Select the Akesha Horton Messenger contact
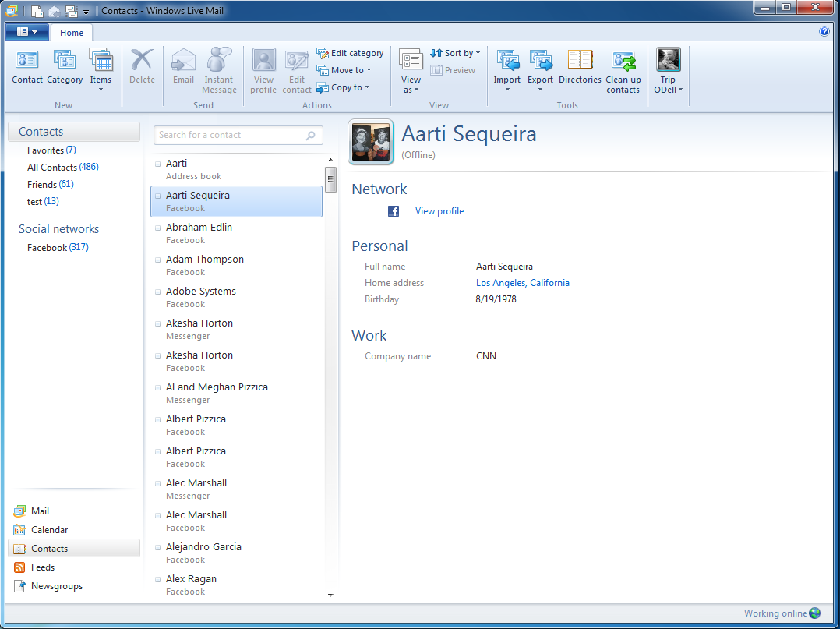 tap(237, 329)
